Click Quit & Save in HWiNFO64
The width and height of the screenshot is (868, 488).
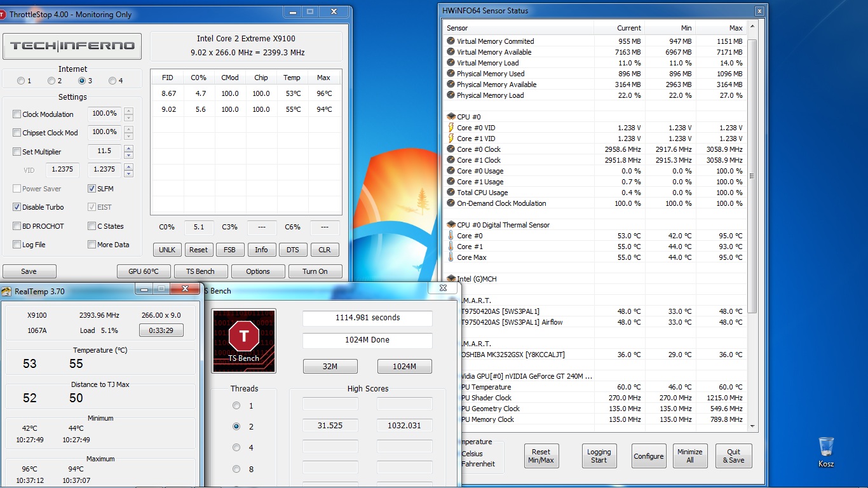[734, 456]
